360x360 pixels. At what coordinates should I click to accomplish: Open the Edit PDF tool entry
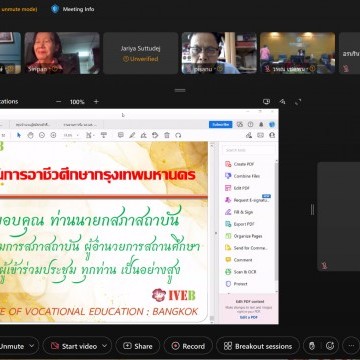point(242,188)
